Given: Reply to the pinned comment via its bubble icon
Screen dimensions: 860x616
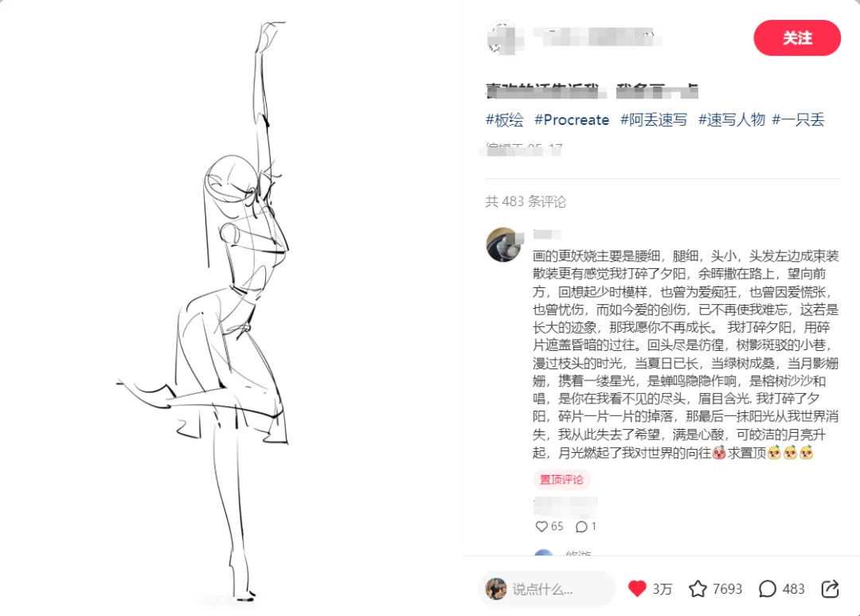Looking at the screenshot, I should [581, 527].
